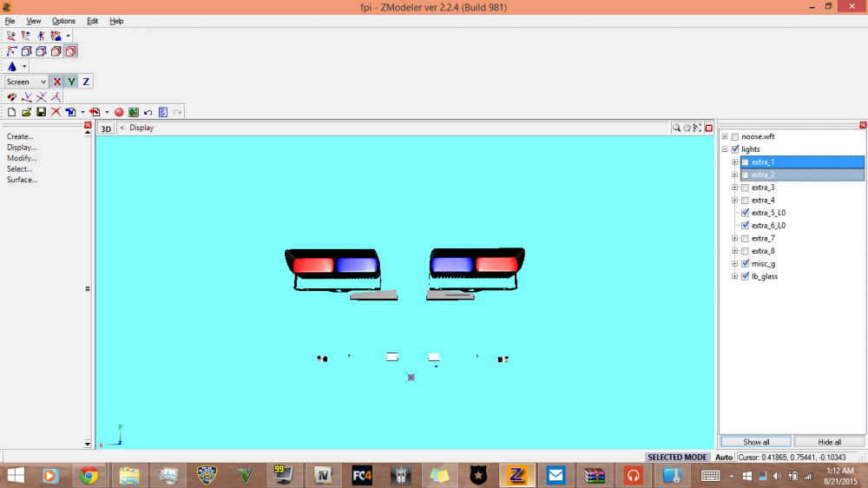Click the Auto status bar indicator

click(x=724, y=458)
